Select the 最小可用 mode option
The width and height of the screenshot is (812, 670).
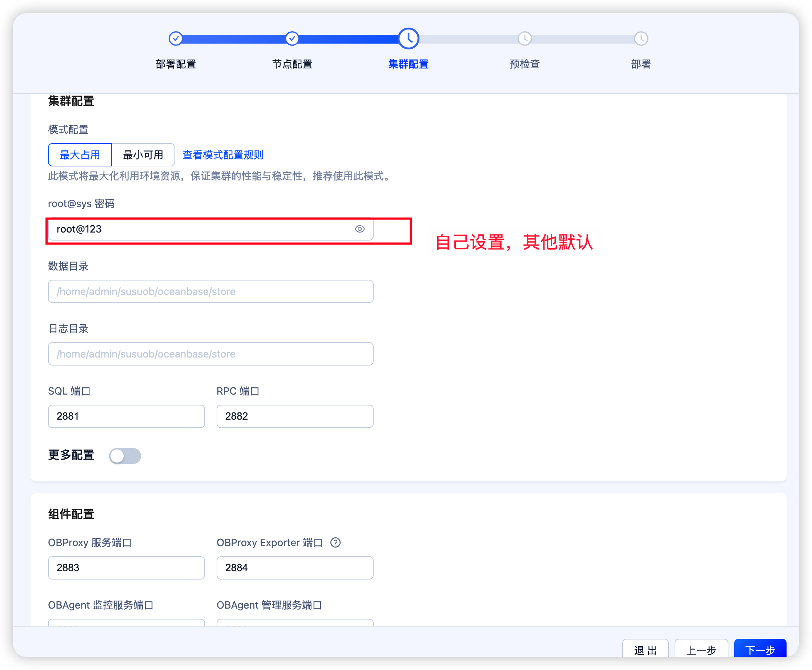143,155
